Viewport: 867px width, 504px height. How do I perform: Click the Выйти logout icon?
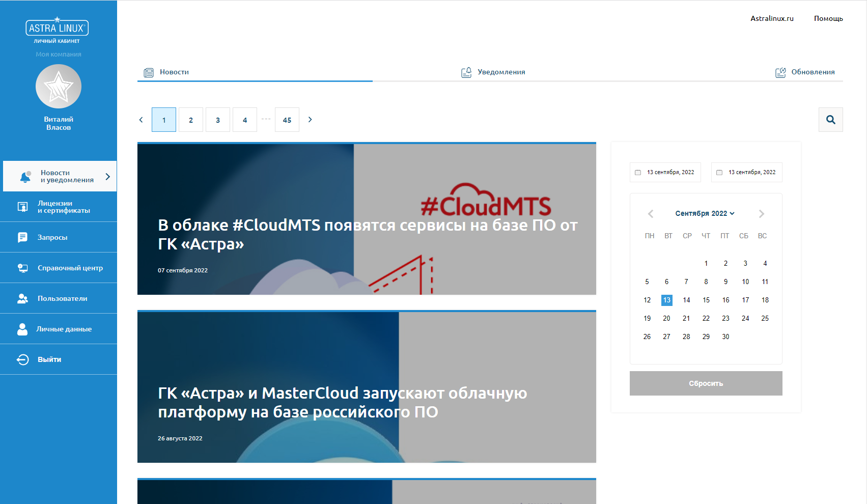23,359
